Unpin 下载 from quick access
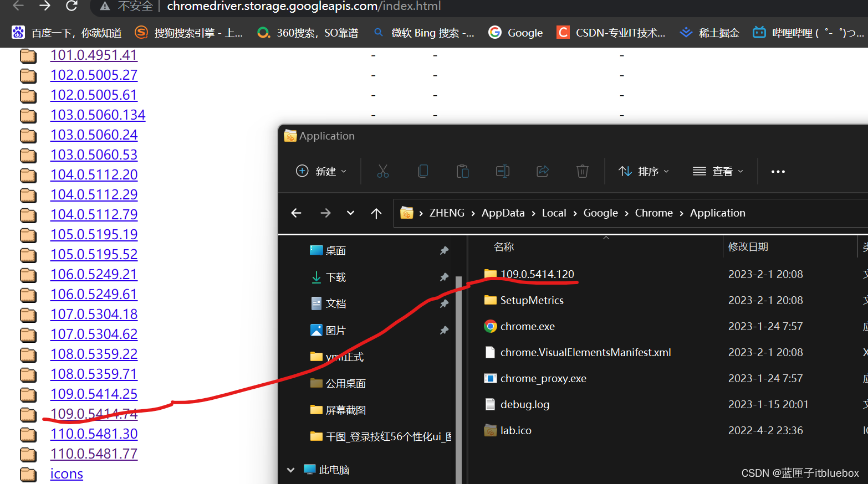The width and height of the screenshot is (868, 484). tap(444, 277)
